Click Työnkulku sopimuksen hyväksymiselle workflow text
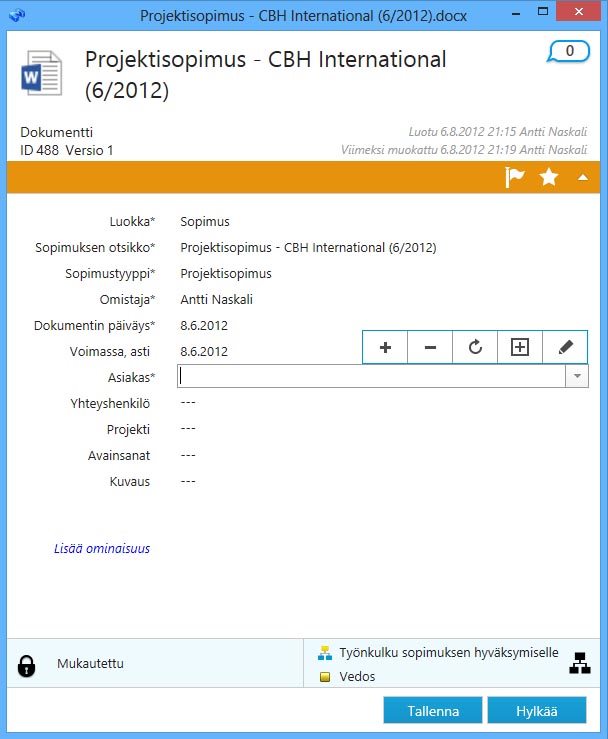This screenshot has width=608, height=739. click(449, 653)
